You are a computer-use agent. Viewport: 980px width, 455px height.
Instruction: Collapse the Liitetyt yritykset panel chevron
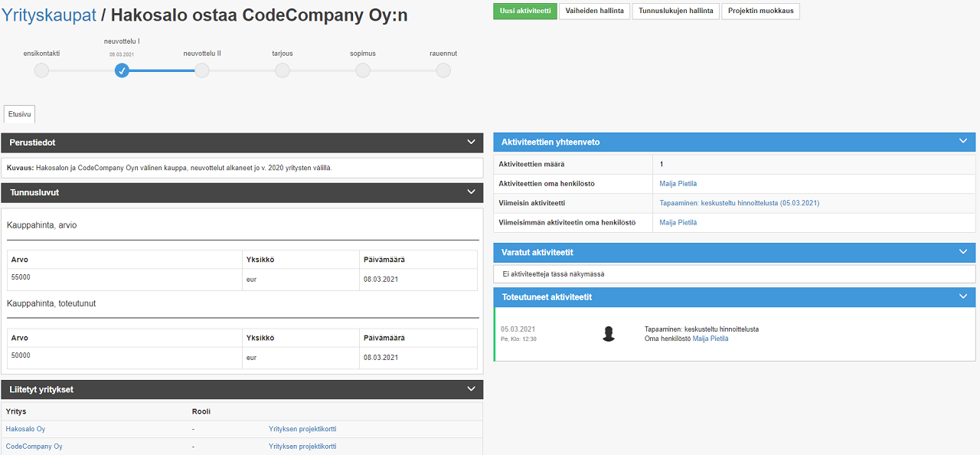(471, 389)
